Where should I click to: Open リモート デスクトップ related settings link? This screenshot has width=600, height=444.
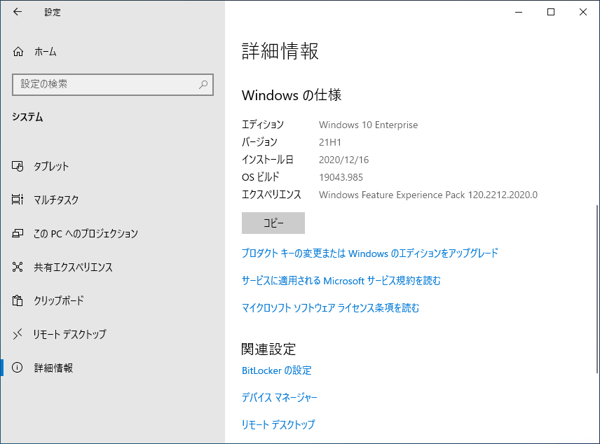pos(278,424)
